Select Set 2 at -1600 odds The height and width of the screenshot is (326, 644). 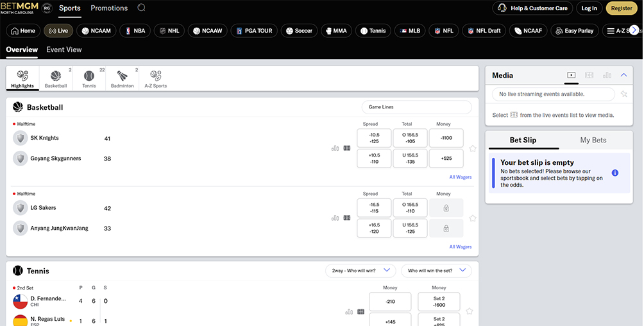pos(439,302)
